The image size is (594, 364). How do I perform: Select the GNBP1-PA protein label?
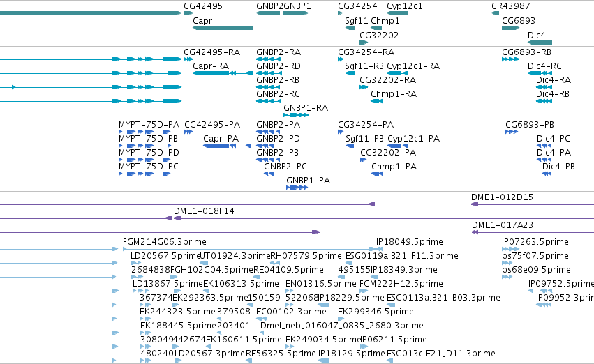coord(308,181)
